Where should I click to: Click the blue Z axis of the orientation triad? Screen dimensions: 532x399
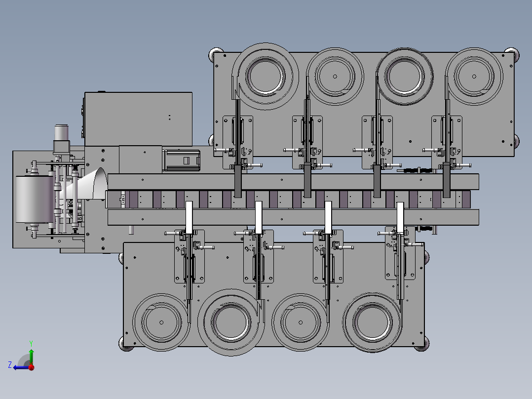(x=21, y=367)
